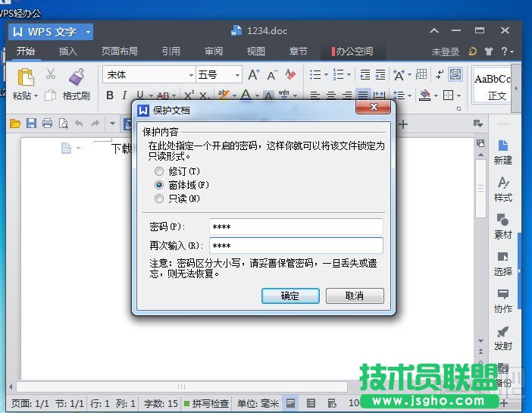Click the horizontal scrollbar of the document

coord(182,386)
